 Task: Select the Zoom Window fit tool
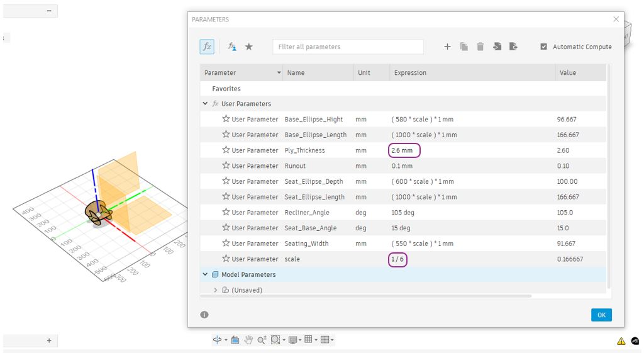click(x=275, y=340)
